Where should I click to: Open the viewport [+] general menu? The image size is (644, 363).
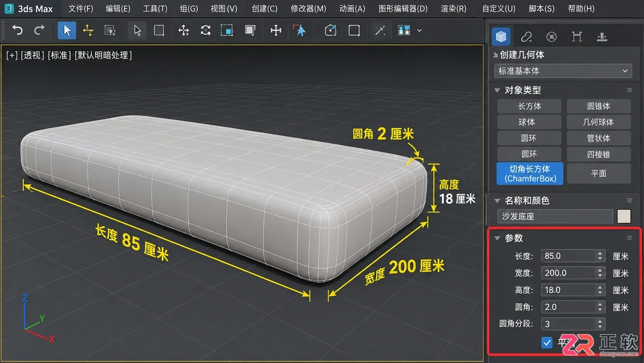pos(11,55)
